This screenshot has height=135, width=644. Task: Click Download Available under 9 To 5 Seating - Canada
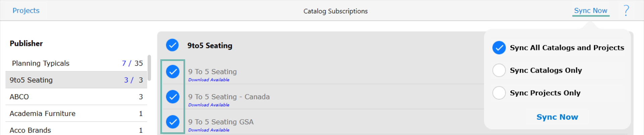tap(209, 105)
